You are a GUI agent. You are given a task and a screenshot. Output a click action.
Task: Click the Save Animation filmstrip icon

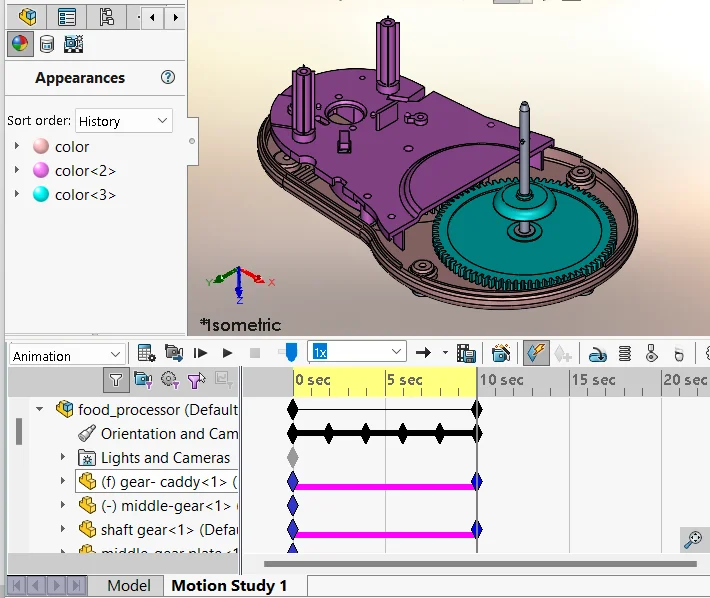pyautogui.click(x=466, y=353)
